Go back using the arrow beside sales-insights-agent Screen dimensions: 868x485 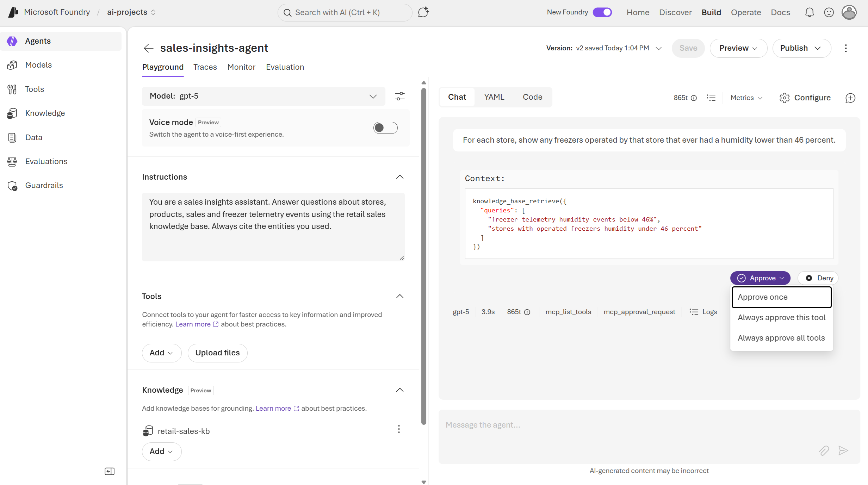coord(149,48)
